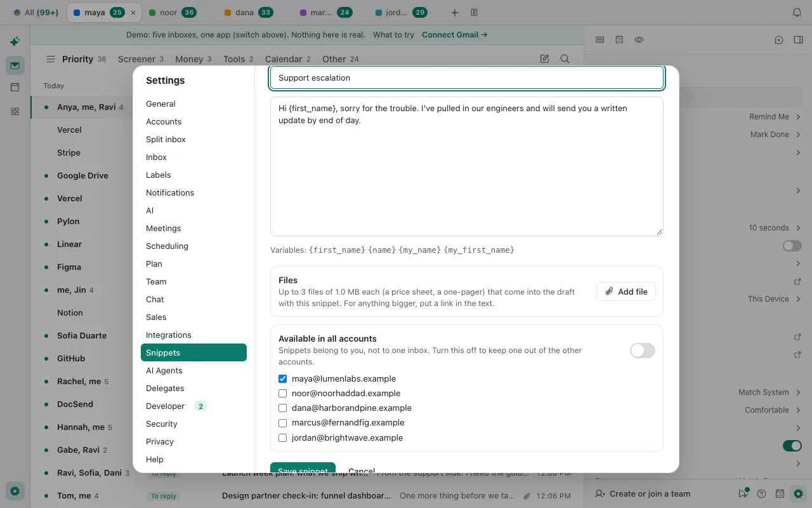Screen dimensions: 812x508
Task: Add a new account tab with the plus icon
Action: (x=454, y=13)
